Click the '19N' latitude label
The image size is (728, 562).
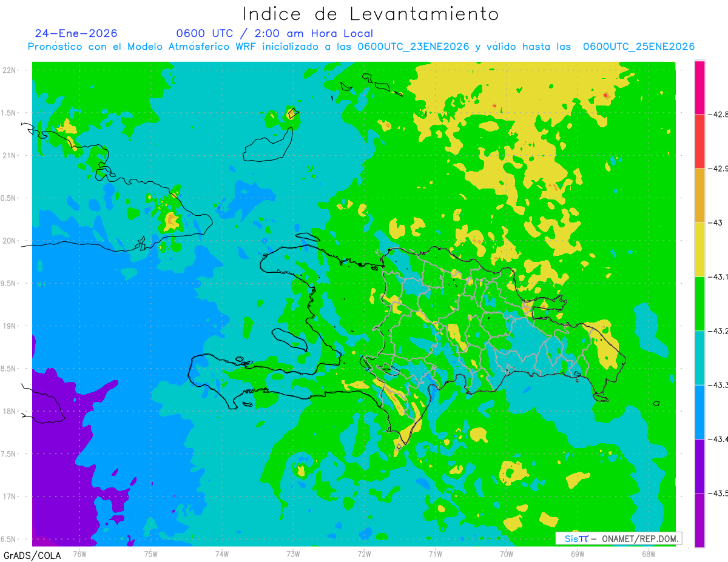point(8,326)
